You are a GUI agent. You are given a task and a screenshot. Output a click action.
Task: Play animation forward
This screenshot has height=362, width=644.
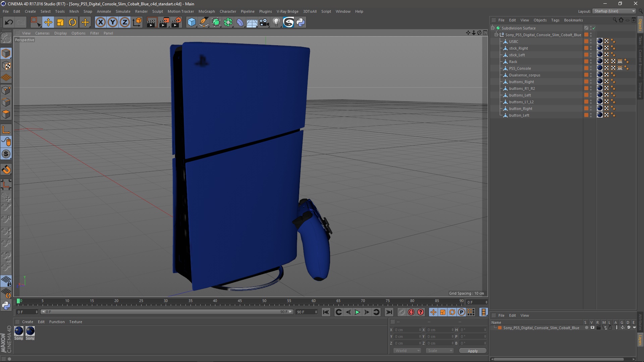click(x=357, y=312)
